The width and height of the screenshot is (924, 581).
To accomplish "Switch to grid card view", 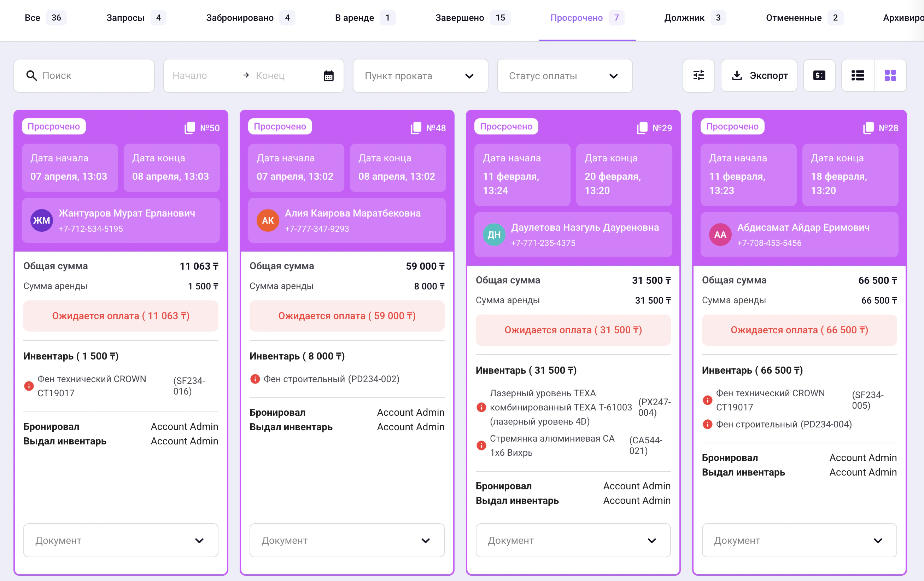I will [x=890, y=75].
